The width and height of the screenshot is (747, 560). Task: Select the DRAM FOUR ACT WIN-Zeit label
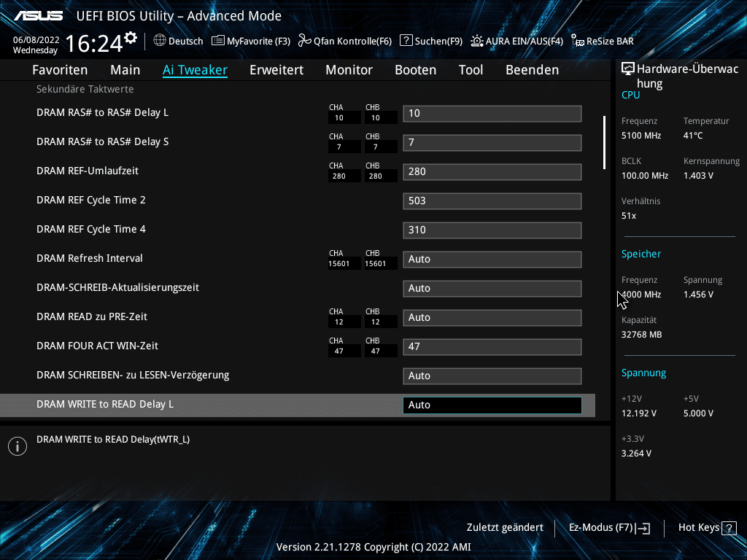coord(97,346)
